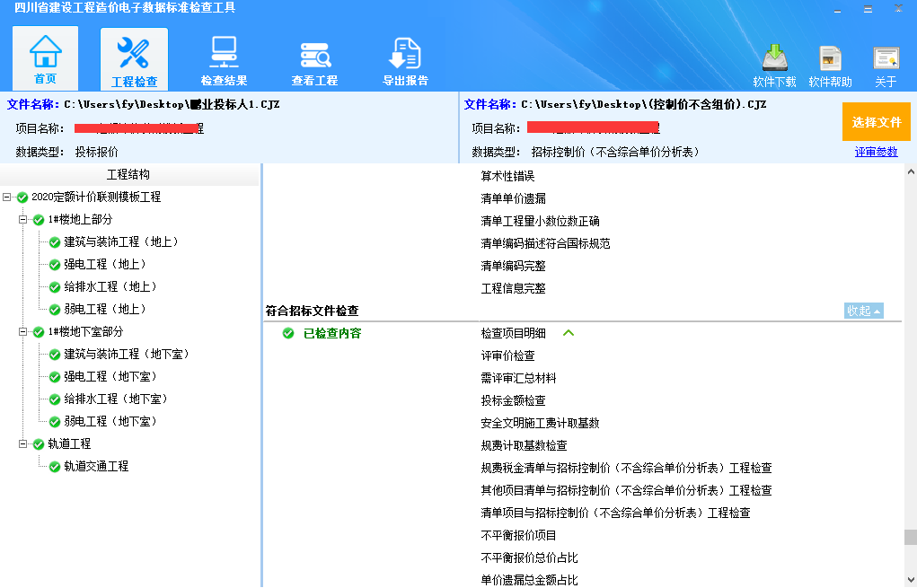The height and width of the screenshot is (588, 917).
Task: Open 软件帮助 for software help
Action: click(829, 57)
